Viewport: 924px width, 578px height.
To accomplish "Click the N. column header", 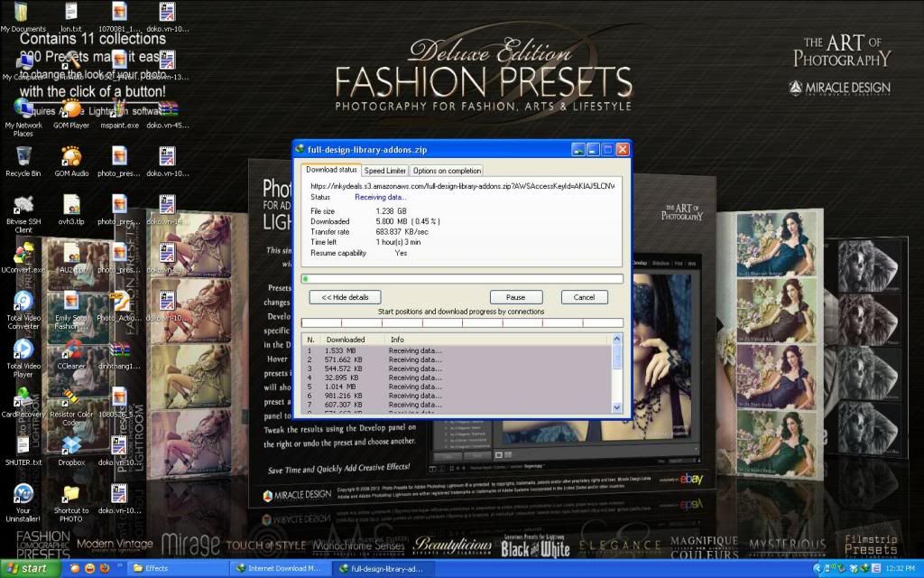I will (x=311, y=340).
